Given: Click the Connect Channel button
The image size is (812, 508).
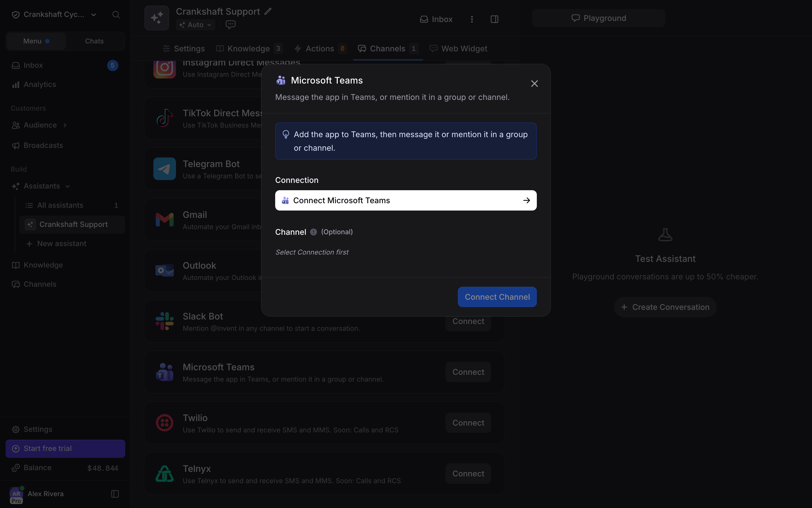Looking at the screenshot, I should click(497, 297).
